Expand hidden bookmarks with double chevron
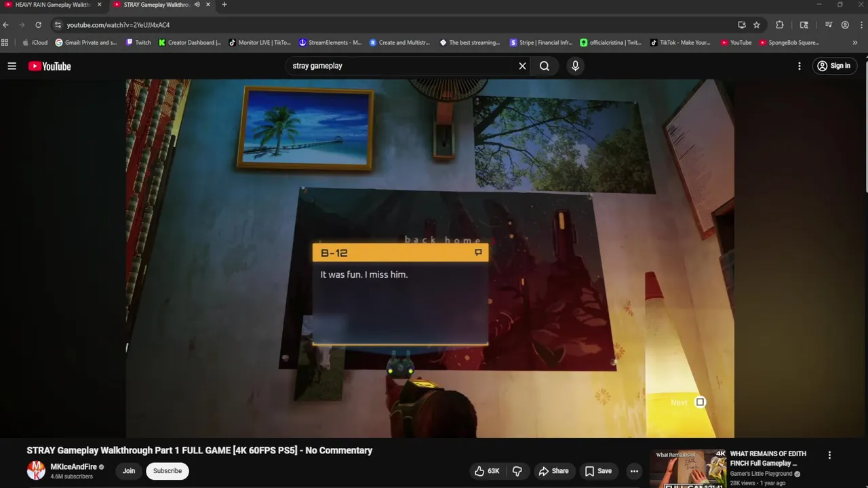The image size is (868, 488). (855, 43)
